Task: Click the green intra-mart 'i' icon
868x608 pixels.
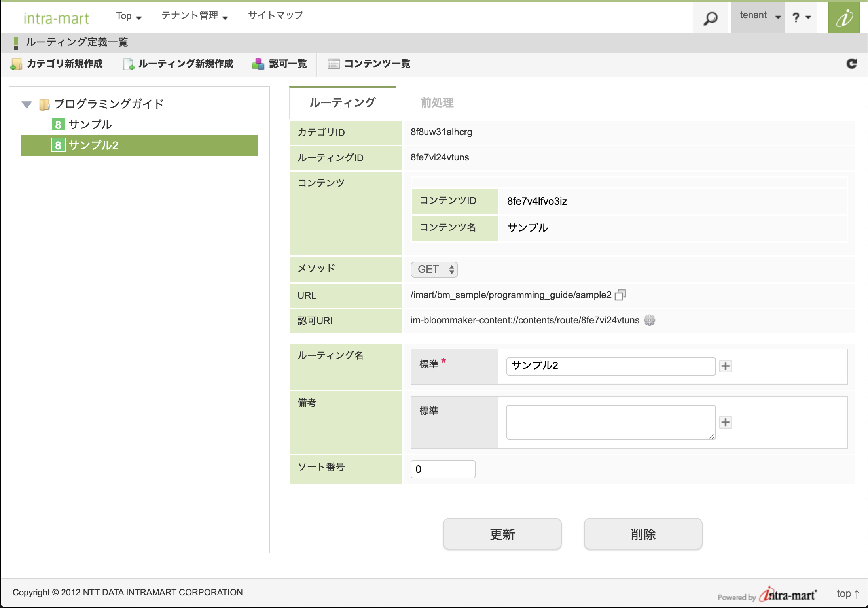Action: (x=844, y=18)
